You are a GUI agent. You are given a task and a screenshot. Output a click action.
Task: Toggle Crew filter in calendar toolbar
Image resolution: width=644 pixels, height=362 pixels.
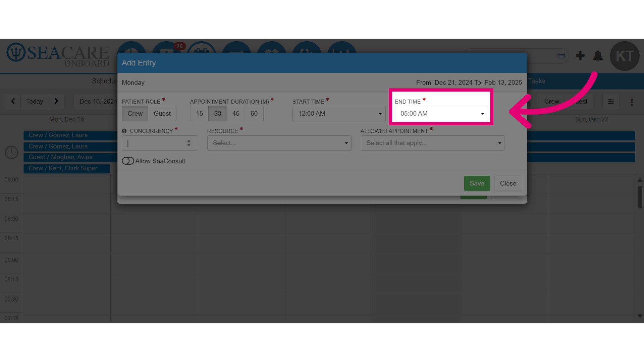click(x=551, y=101)
